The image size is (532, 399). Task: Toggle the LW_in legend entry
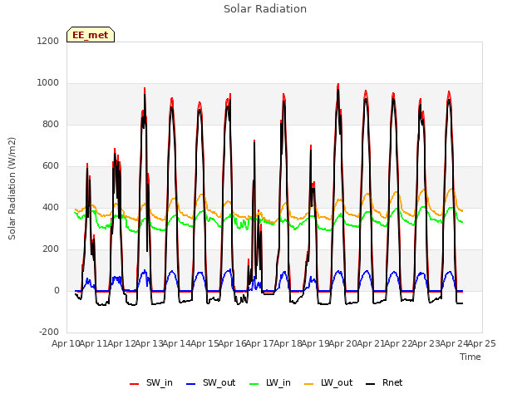tap(270, 382)
